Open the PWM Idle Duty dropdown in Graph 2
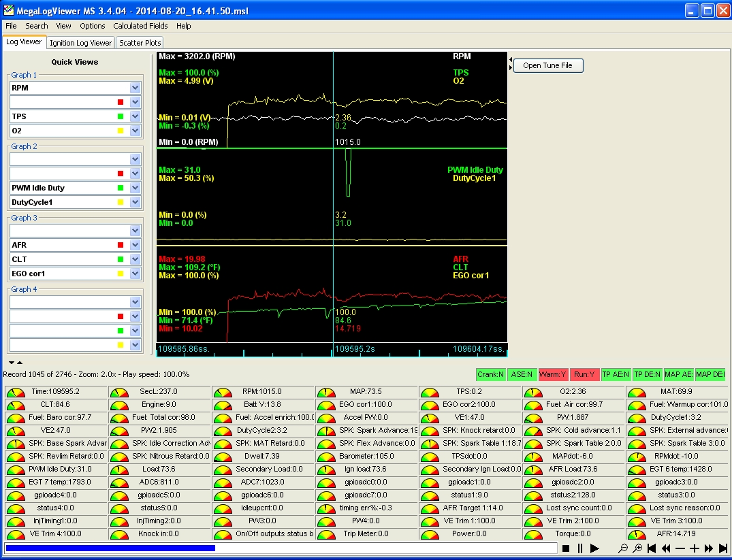Viewport: 732px width, 560px height. pos(136,188)
